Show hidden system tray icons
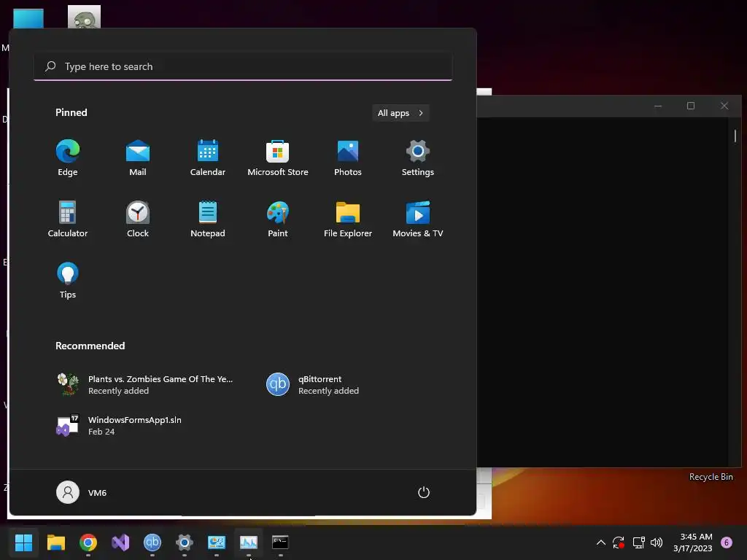This screenshot has height=560, width=747. point(601,542)
